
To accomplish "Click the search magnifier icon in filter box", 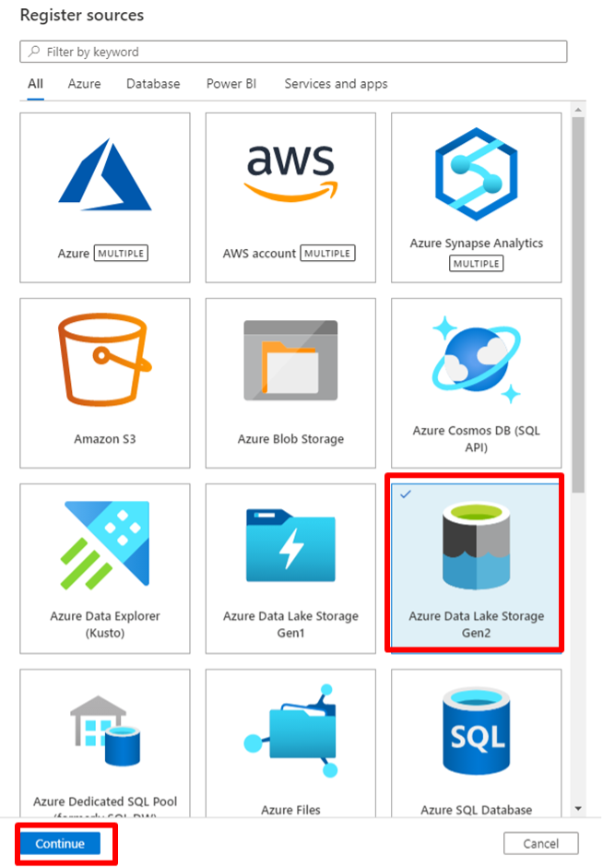I will click(34, 52).
